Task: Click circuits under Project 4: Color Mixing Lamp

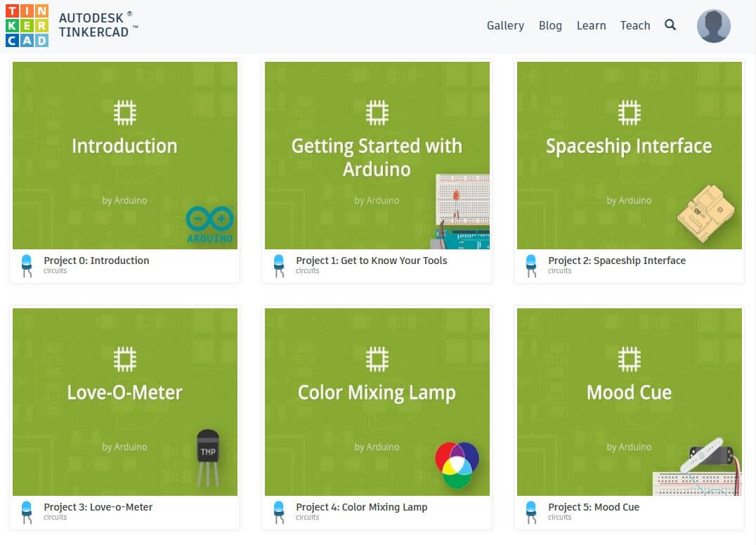Action: click(x=307, y=518)
